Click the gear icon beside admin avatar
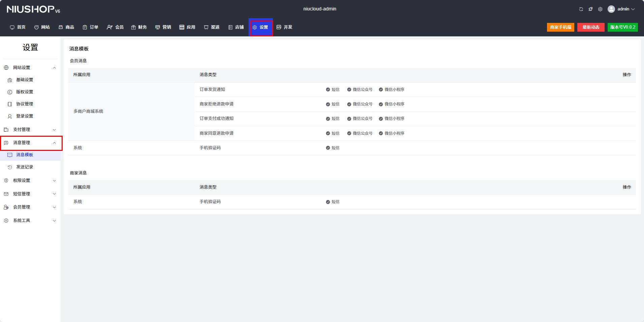Screen dimensions: 644x322 pos(600,9)
